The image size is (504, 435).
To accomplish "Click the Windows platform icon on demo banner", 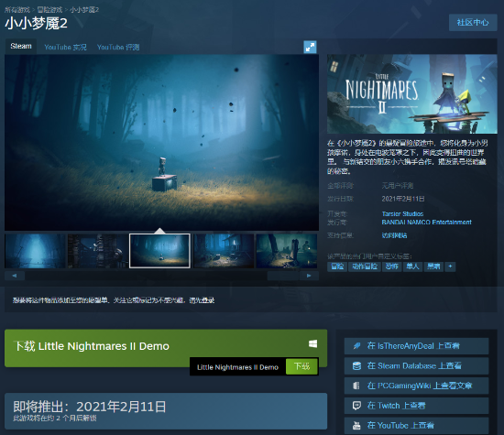I will click(x=312, y=344).
